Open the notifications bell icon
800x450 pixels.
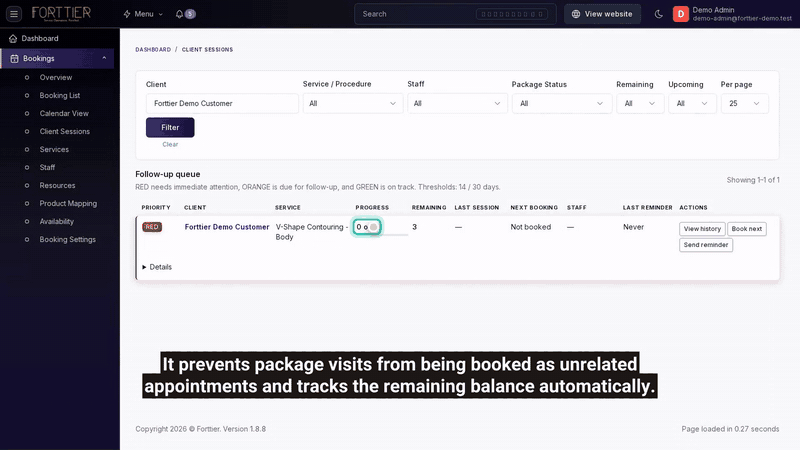point(179,14)
